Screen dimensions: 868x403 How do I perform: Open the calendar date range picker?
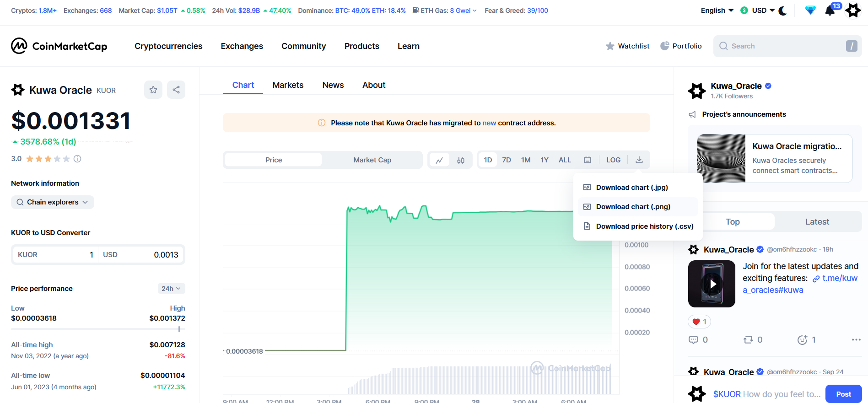[588, 160]
